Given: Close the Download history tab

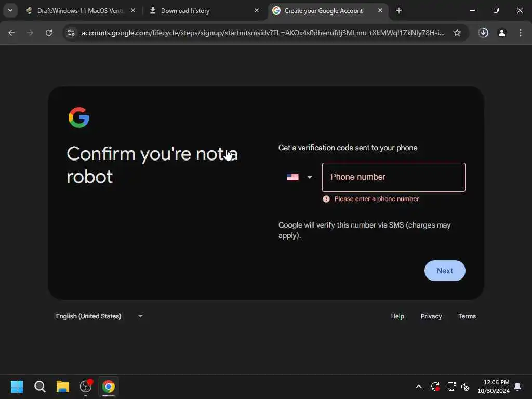Looking at the screenshot, I should (x=257, y=10).
